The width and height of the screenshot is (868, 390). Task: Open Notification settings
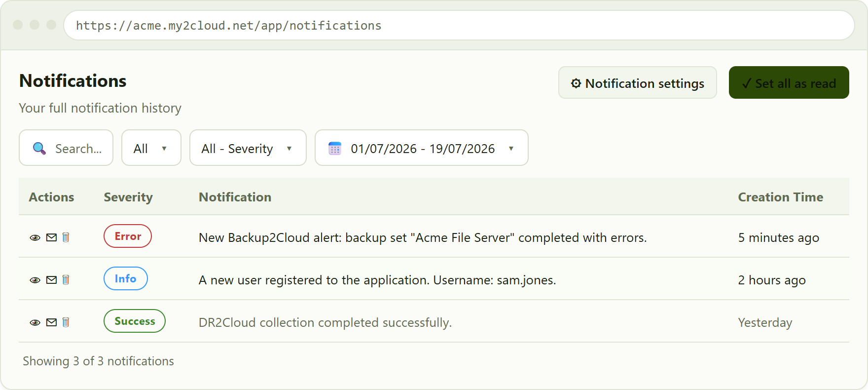(x=638, y=82)
